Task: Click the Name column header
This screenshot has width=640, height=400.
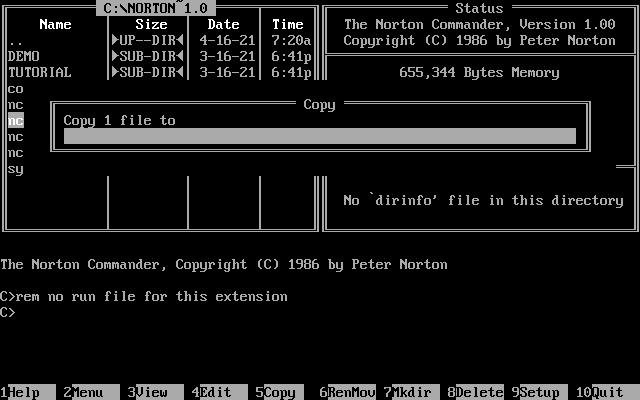Action: 56,24
